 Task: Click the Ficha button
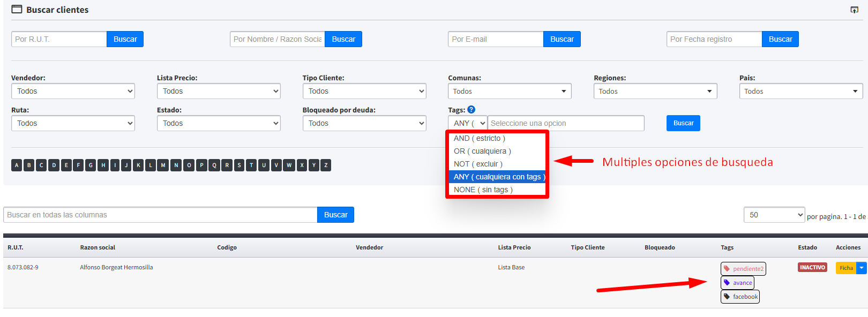coord(846,268)
